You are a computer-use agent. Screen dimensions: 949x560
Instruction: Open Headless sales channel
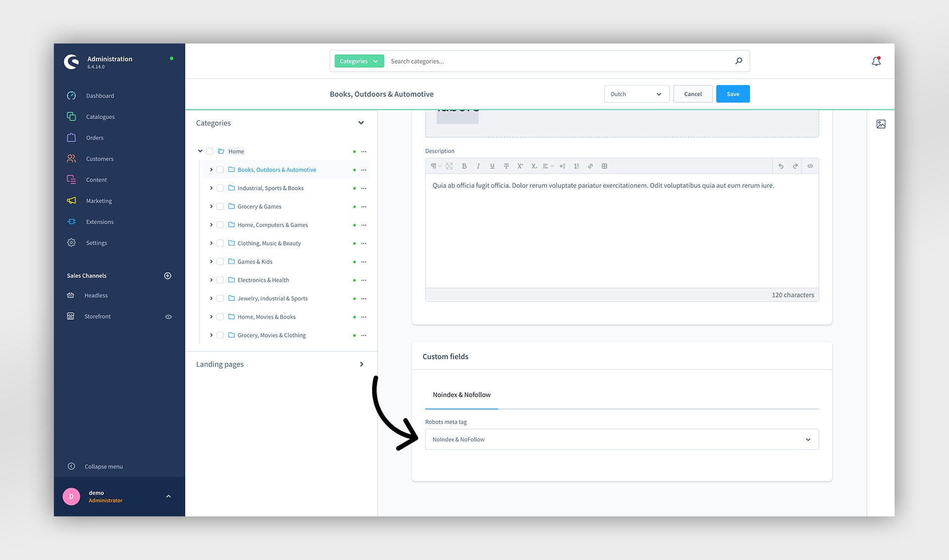(96, 295)
